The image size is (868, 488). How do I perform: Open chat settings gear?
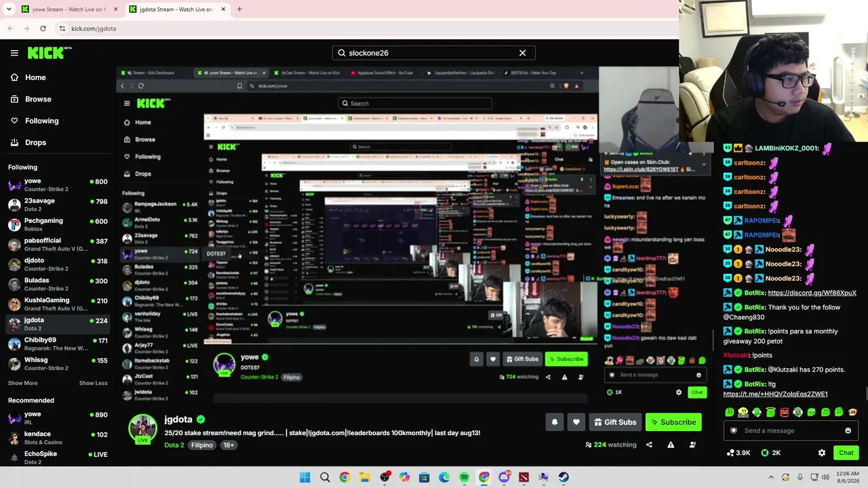(821, 453)
